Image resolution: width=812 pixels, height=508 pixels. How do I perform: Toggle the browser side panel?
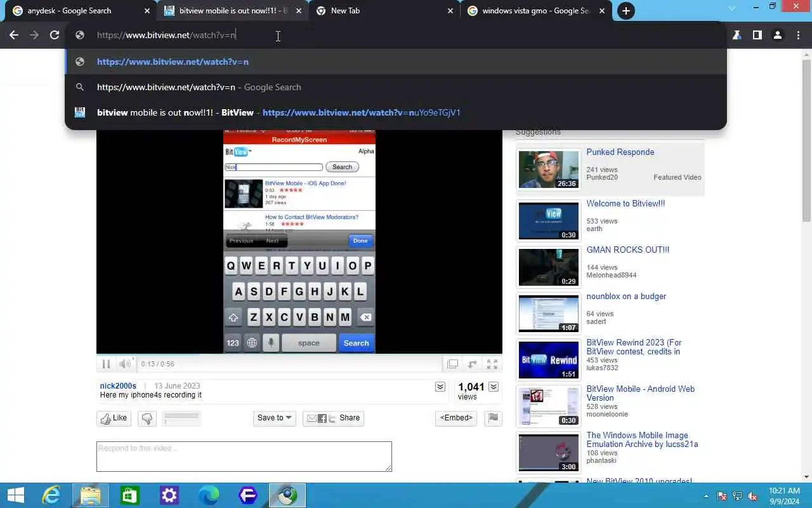757,36
